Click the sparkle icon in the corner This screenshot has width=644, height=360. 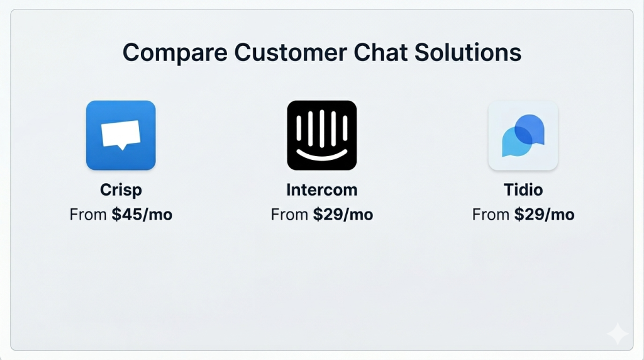pos(617,334)
